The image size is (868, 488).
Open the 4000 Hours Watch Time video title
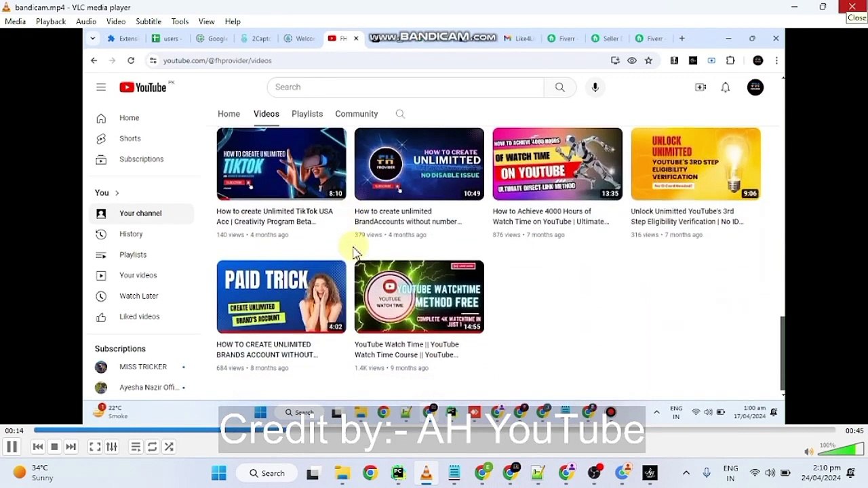tap(551, 216)
